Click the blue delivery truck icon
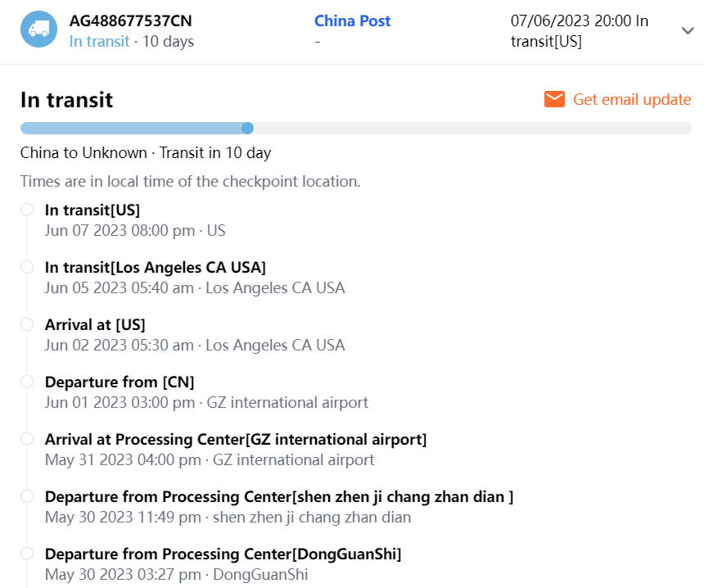 pos(38,29)
